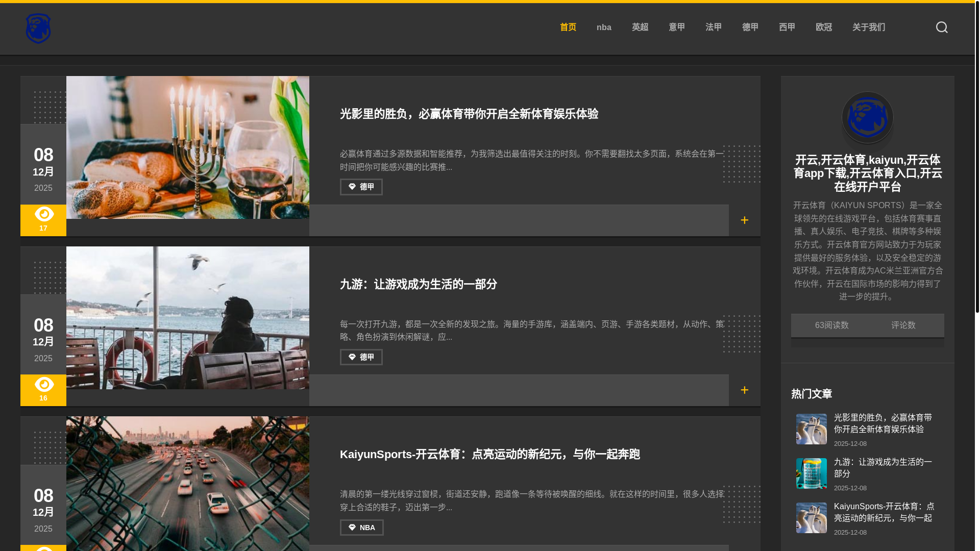980x551 pixels.
Task: Click the eye view-count icon showing 16
Action: tap(44, 384)
